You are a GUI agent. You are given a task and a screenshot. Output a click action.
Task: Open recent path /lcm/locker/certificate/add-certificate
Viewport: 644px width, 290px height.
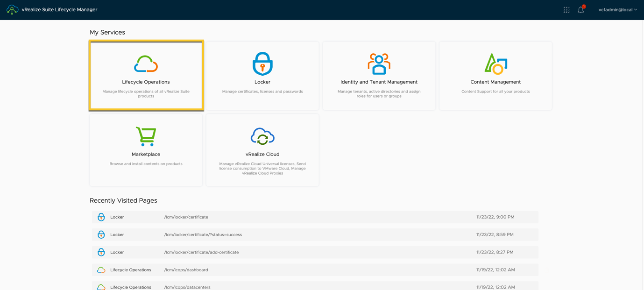[x=201, y=252]
